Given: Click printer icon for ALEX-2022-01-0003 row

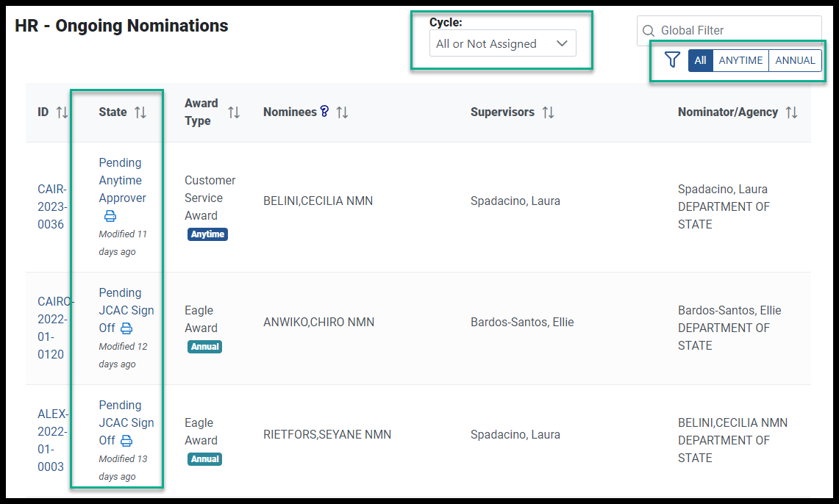Looking at the screenshot, I should click(x=126, y=440).
